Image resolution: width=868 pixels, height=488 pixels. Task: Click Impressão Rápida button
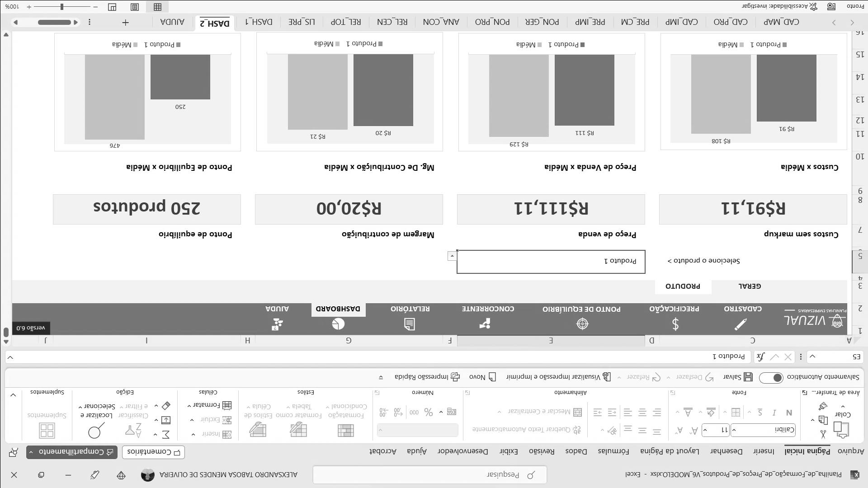pos(427,377)
